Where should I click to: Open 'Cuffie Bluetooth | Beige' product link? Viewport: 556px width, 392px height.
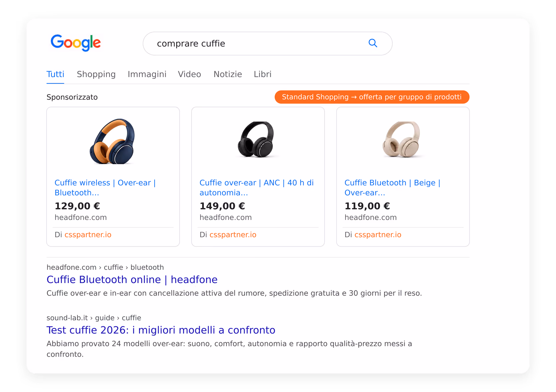pos(392,188)
